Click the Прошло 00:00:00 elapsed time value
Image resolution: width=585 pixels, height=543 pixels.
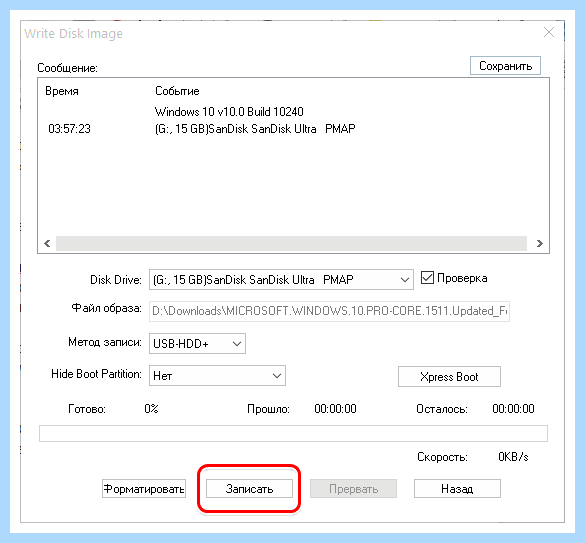(x=335, y=409)
